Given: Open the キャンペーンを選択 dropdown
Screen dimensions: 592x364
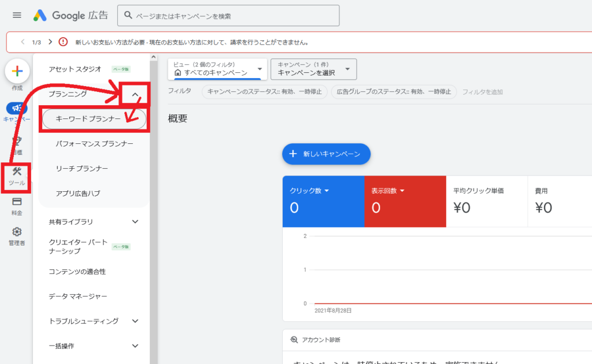Looking at the screenshot, I should (x=313, y=69).
